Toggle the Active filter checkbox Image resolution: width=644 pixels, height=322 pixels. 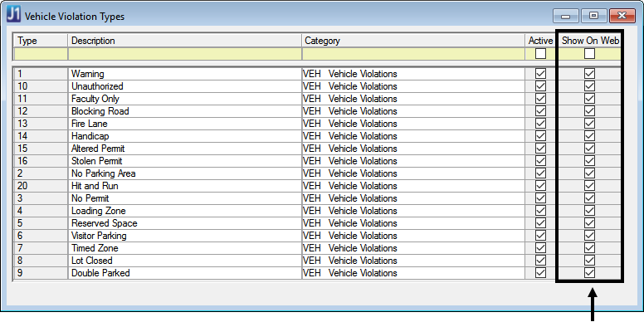click(540, 54)
